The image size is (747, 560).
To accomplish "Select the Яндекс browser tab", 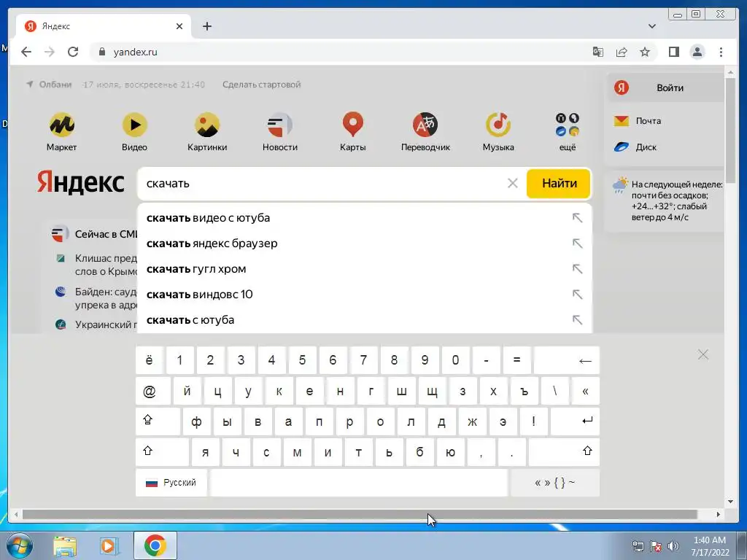I will click(104, 26).
